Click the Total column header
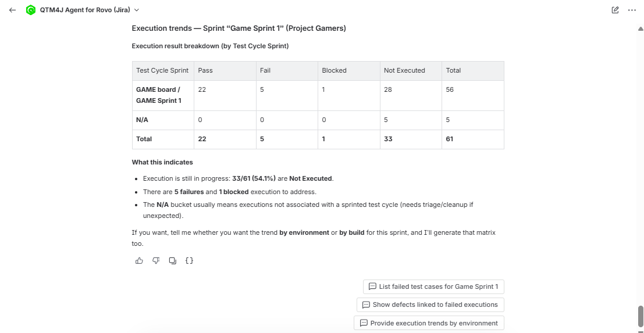 tap(473, 70)
